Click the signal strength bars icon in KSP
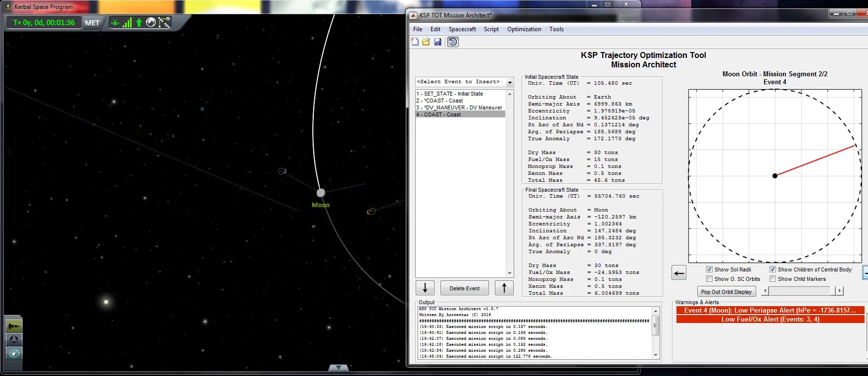 pos(127,22)
